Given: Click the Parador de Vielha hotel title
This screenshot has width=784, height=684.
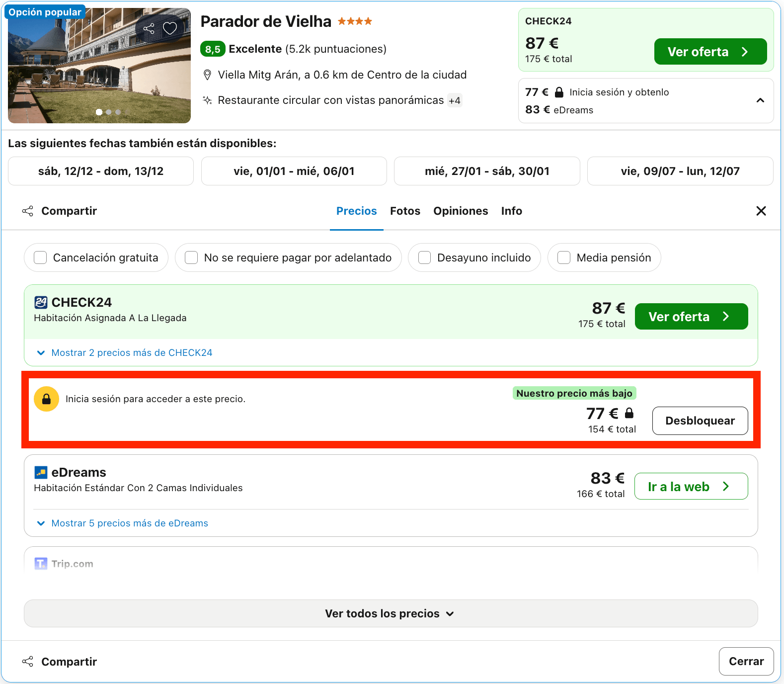Looking at the screenshot, I should [266, 21].
